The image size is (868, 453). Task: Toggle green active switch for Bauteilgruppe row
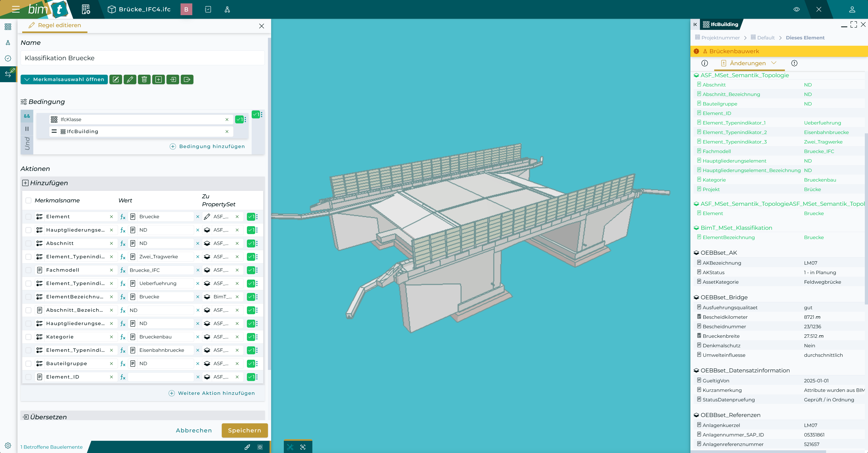point(251,363)
